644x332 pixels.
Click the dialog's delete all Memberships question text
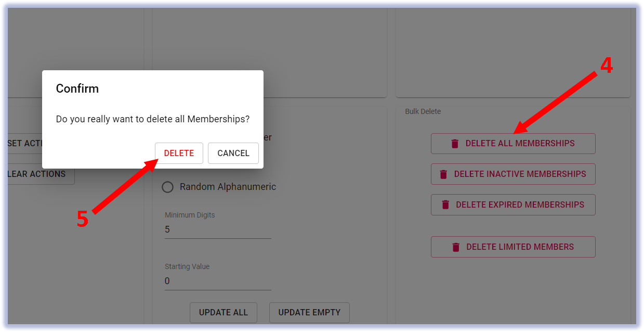pos(153,119)
